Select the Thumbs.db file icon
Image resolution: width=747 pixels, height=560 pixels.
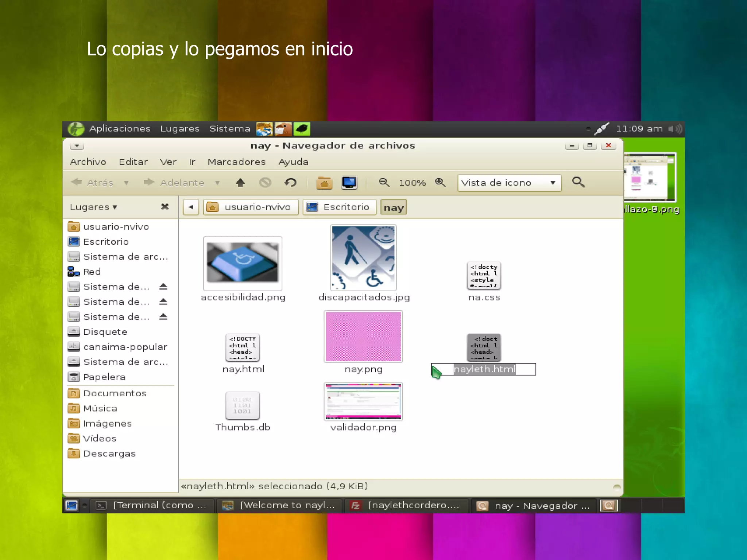click(243, 405)
